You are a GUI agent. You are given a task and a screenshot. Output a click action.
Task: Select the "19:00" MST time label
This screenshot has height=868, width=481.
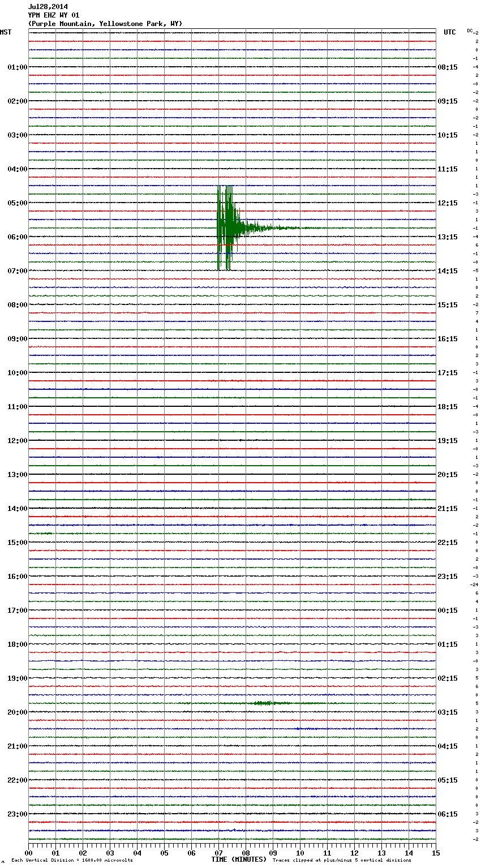(18, 678)
